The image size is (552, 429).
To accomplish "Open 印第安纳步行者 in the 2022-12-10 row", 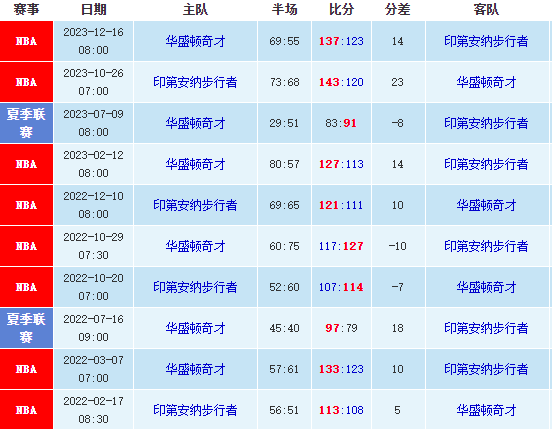I will pyautogui.click(x=195, y=205).
